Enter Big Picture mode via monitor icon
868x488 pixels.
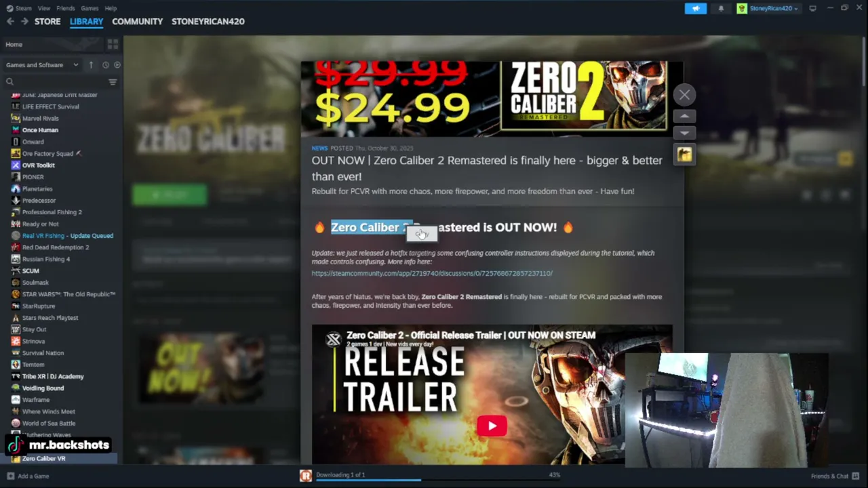tap(812, 8)
